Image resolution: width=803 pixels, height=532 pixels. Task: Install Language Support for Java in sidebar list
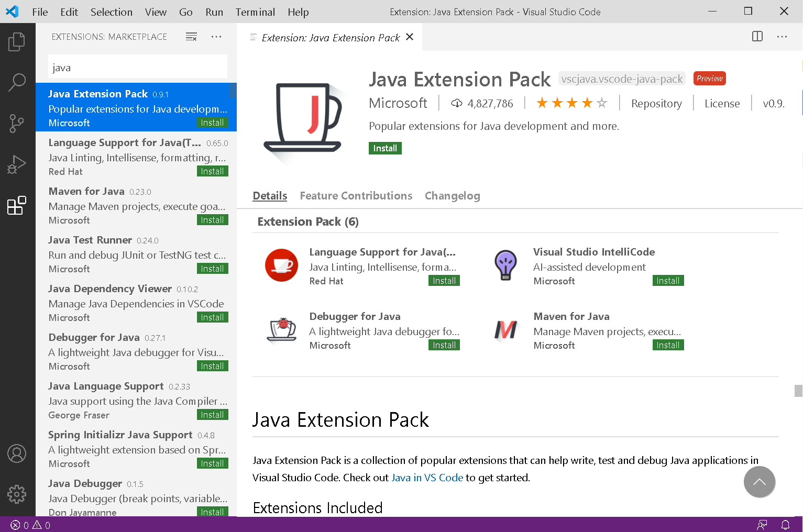(x=212, y=171)
